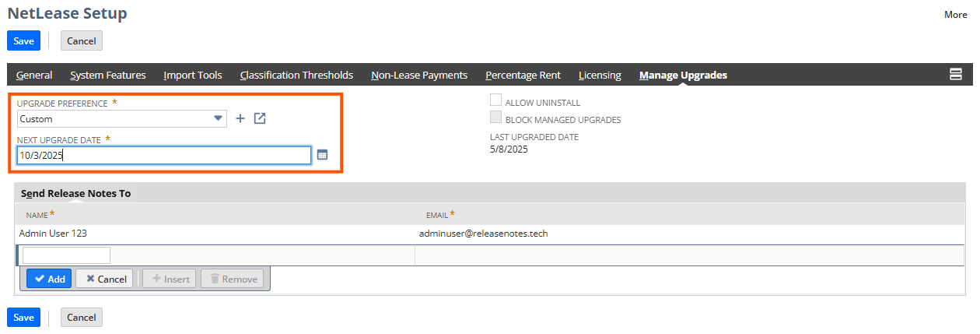The image size is (980, 334).
Task: Click the bottom Save button
Action: click(x=23, y=317)
